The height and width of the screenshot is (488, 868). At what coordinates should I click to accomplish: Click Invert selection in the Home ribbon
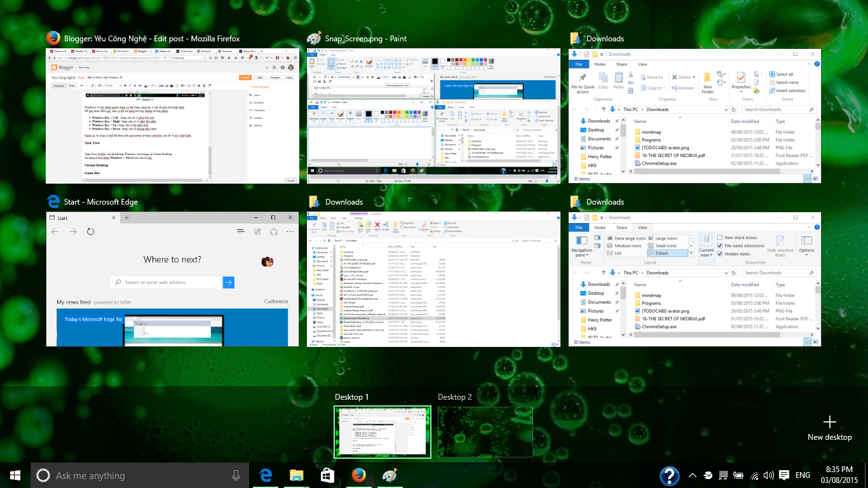coord(787,90)
